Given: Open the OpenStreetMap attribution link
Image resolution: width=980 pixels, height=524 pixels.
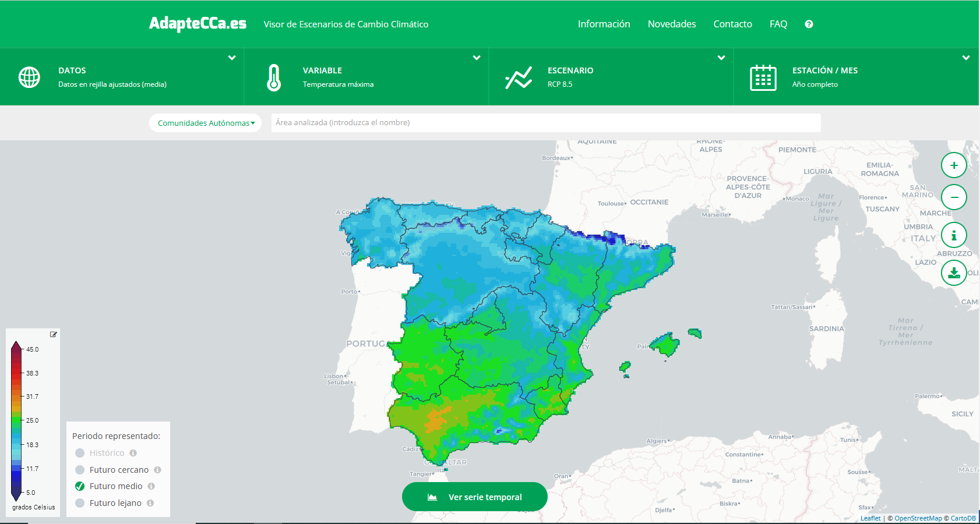Looking at the screenshot, I should tap(918, 518).
